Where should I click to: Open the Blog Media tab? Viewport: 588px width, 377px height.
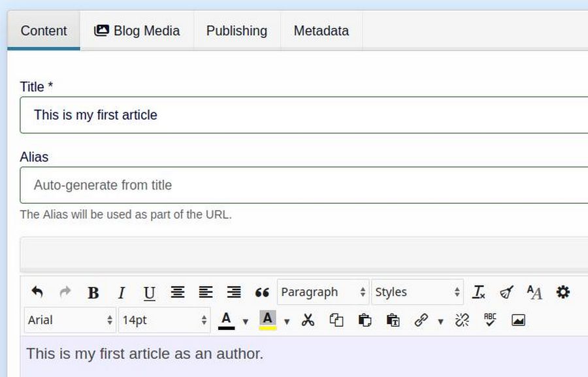pos(137,31)
